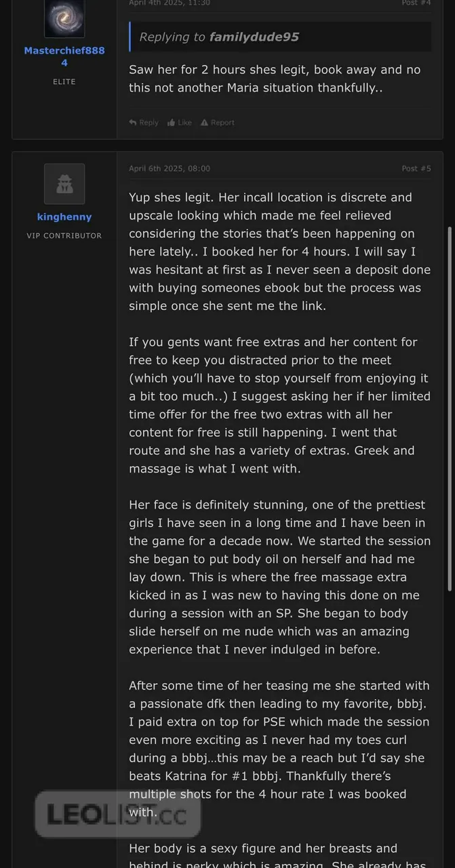455x868 pixels.
Task: Go to familydude95's quoted username
Action: (254, 37)
